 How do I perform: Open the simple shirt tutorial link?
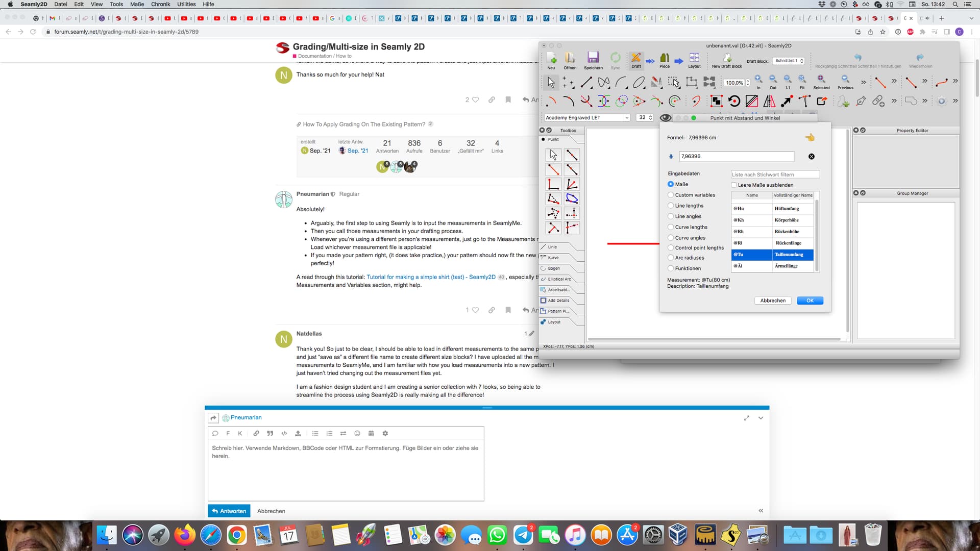pyautogui.click(x=430, y=277)
